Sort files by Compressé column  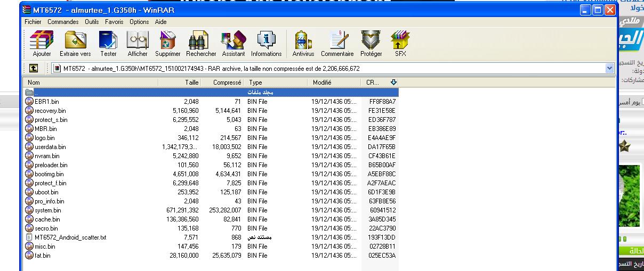pos(224,83)
